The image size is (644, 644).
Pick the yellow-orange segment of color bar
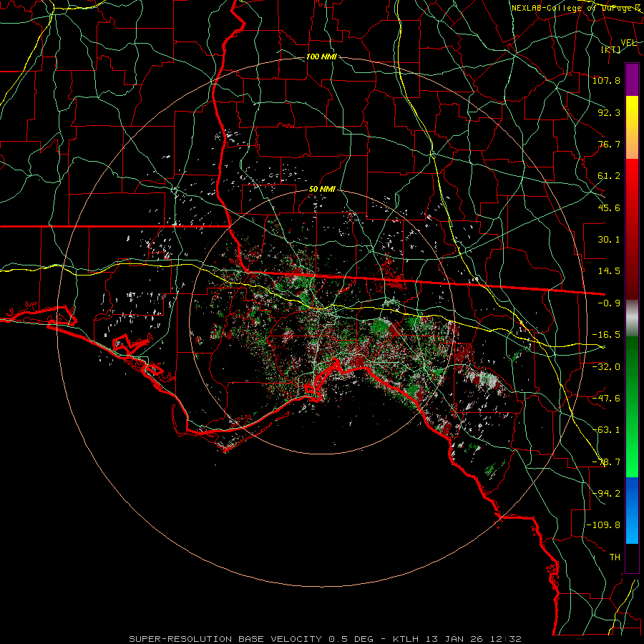(x=632, y=127)
